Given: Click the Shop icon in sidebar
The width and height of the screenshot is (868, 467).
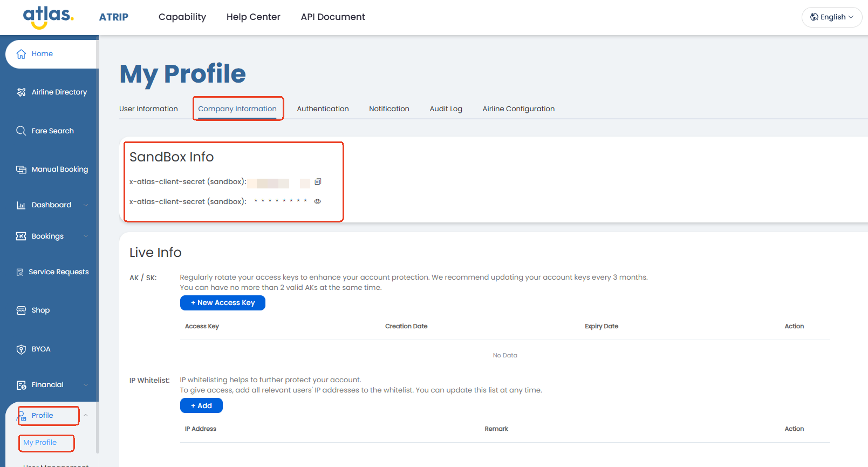Looking at the screenshot, I should point(21,310).
